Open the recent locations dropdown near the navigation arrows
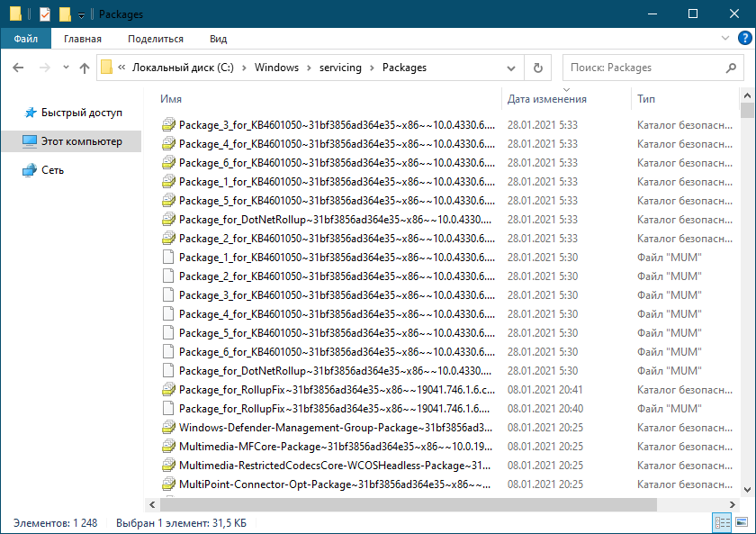Screen dimensions: 756x534 point(66,68)
